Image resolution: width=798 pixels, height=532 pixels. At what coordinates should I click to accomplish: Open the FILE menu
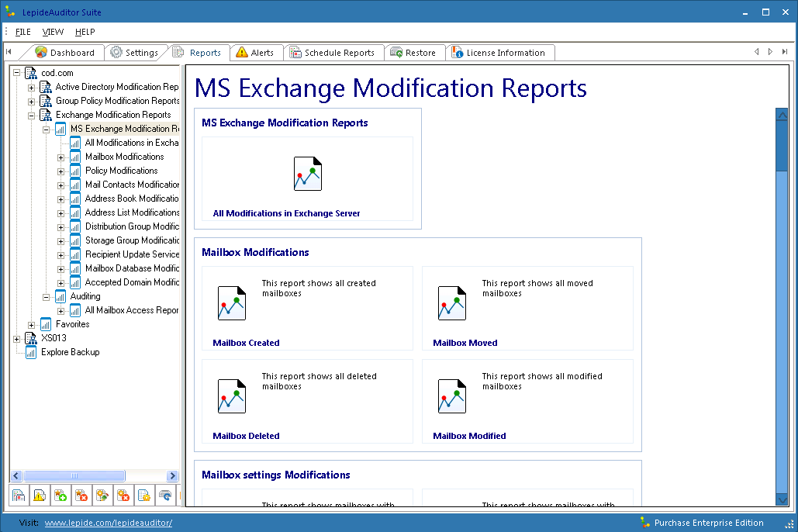(x=23, y=32)
